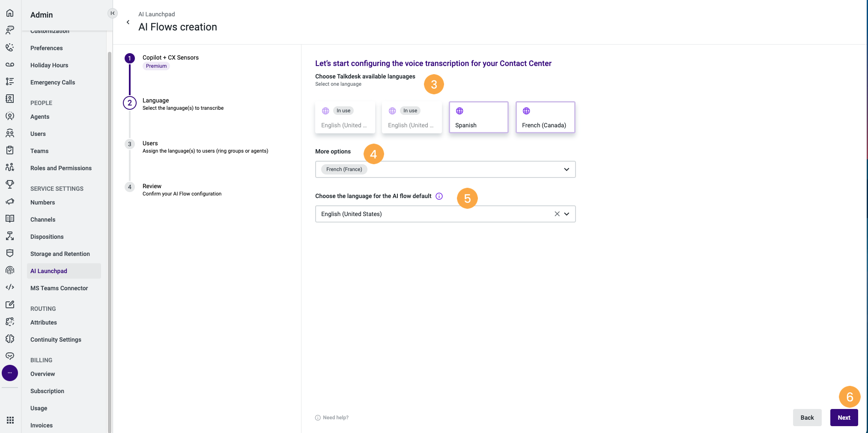Open the voicemail icon in the sidebar
868x433 pixels.
tap(10, 64)
